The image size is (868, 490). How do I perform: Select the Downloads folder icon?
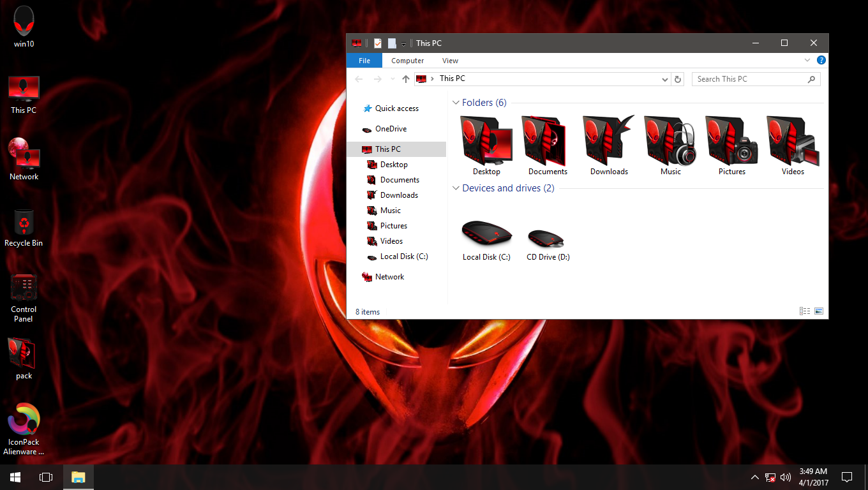click(x=608, y=140)
